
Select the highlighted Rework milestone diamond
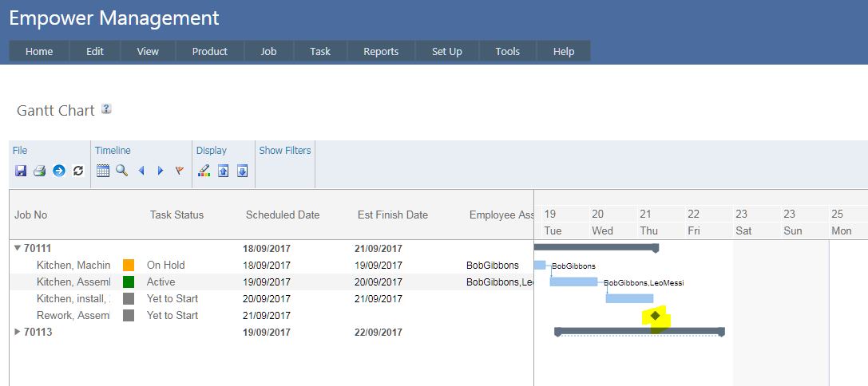(656, 316)
